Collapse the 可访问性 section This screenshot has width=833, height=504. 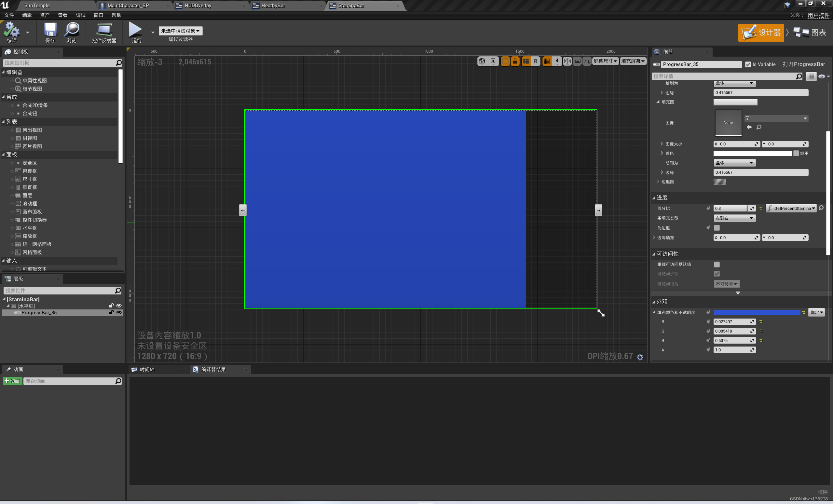[655, 253]
